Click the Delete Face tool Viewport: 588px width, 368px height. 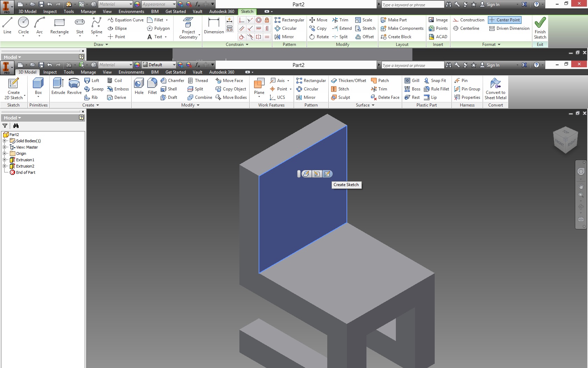(x=385, y=97)
